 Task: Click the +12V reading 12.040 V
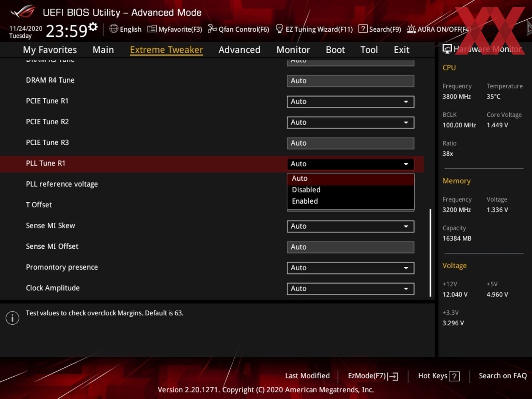click(x=455, y=295)
